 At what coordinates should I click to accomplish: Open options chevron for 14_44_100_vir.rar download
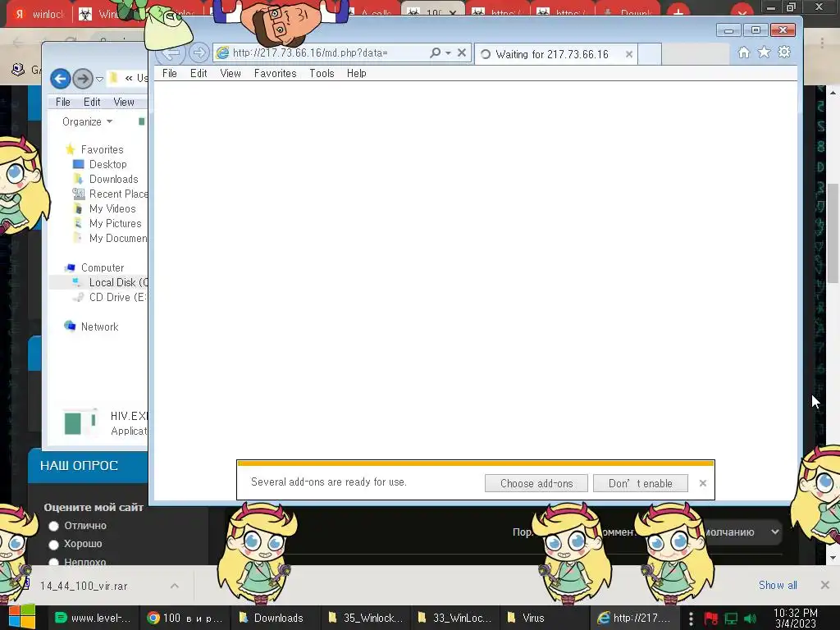click(x=175, y=586)
